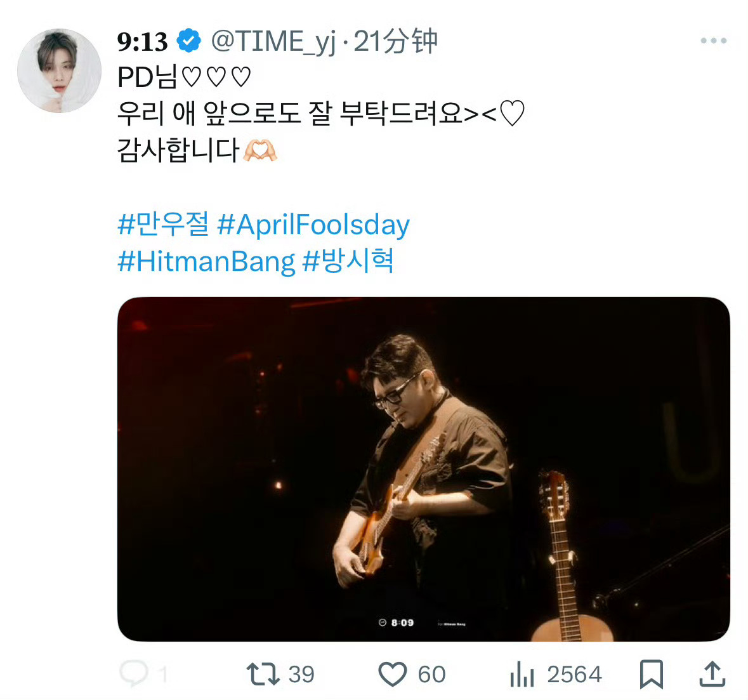Like the tweet with the heart icon
This screenshot has height=700, width=748.
[x=392, y=674]
